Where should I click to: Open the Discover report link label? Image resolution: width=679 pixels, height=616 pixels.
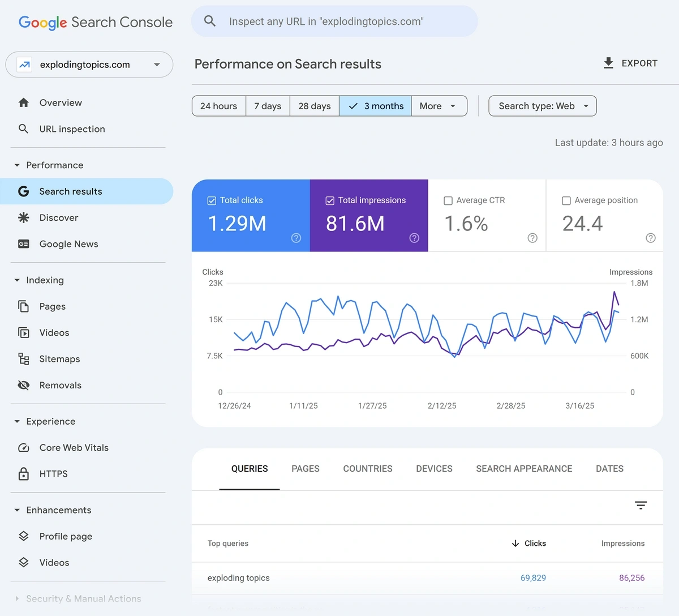pos(59,217)
